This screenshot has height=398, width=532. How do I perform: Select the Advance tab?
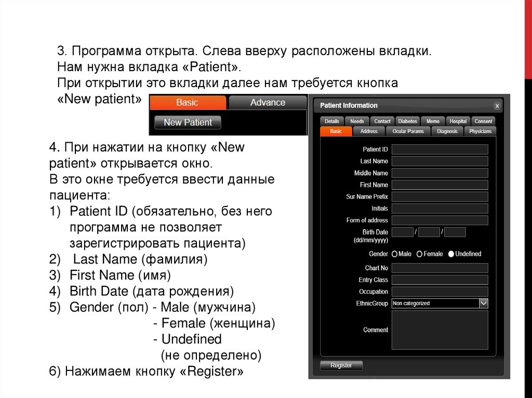268,102
